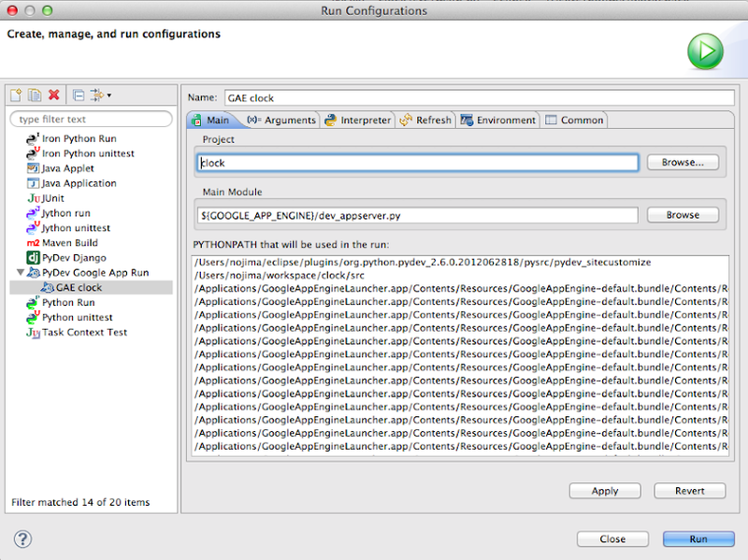Delete the selected launch configuration
The image size is (748, 560).
point(54,95)
